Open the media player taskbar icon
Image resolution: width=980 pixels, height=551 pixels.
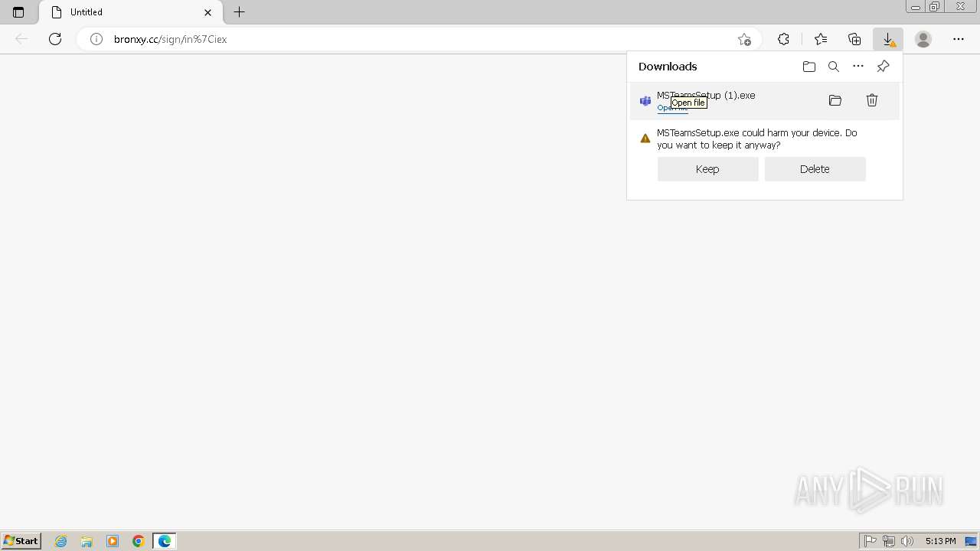[x=113, y=541]
